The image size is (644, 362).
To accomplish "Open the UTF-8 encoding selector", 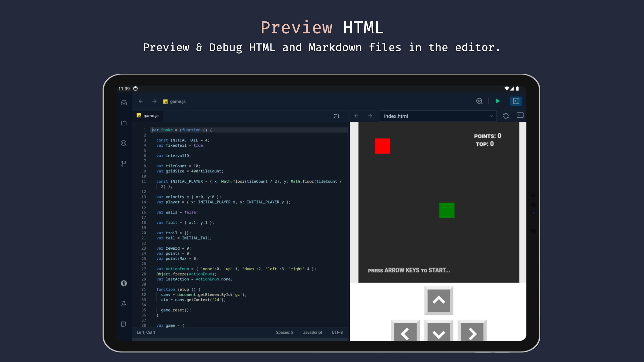I will (337, 332).
